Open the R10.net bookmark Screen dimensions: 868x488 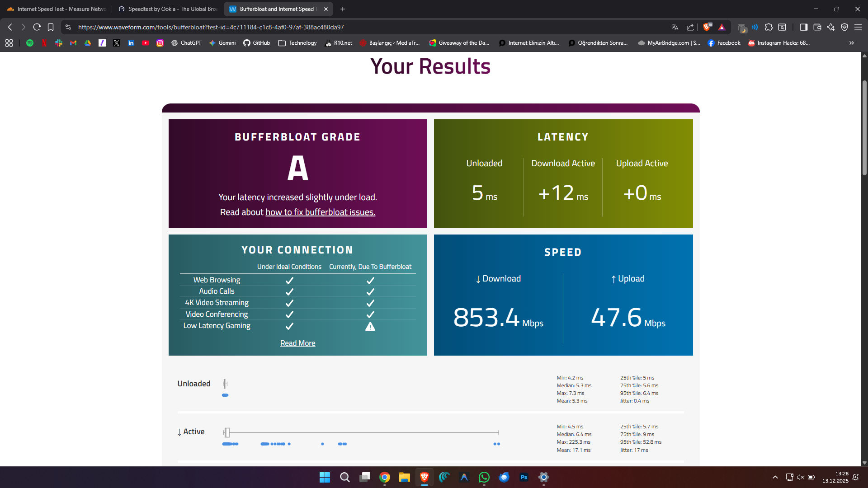[339, 43]
